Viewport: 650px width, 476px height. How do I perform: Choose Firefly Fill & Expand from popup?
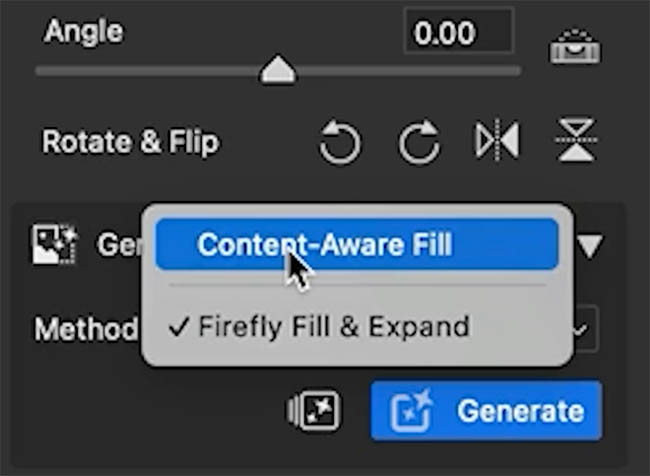click(334, 327)
